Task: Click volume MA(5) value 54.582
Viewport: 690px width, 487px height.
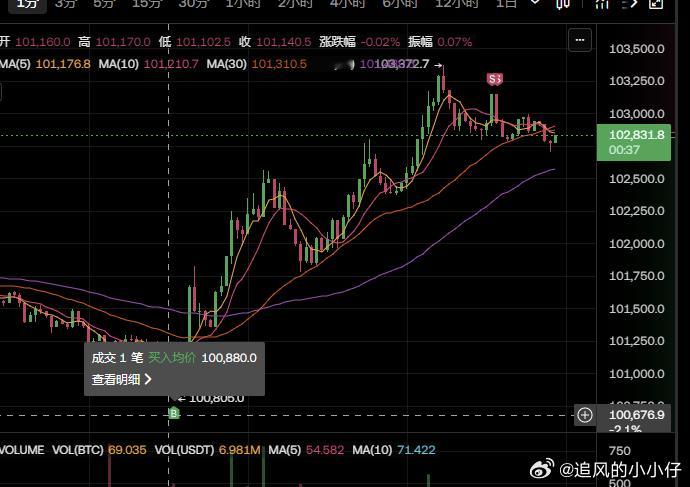Action: (x=325, y=450)
